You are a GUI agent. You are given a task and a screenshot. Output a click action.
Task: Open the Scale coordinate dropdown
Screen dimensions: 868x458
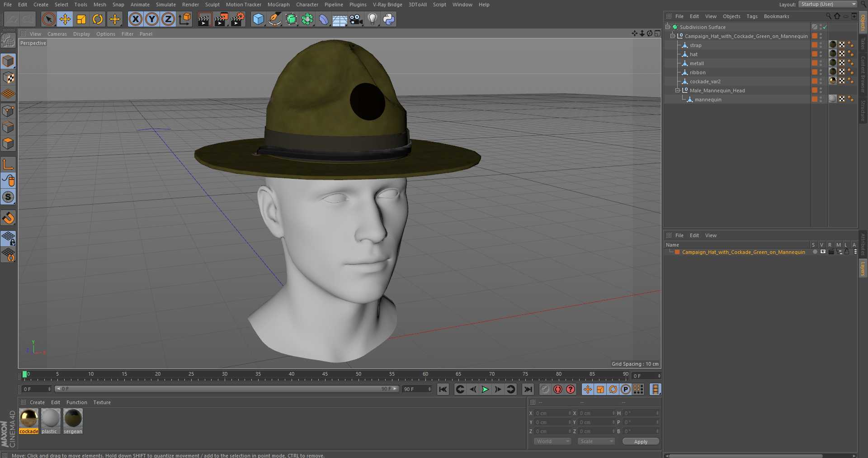tap(596, 441)
